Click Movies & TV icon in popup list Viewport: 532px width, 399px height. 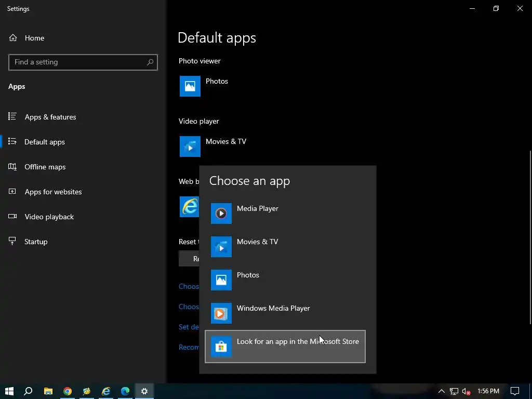click(221, 247)
